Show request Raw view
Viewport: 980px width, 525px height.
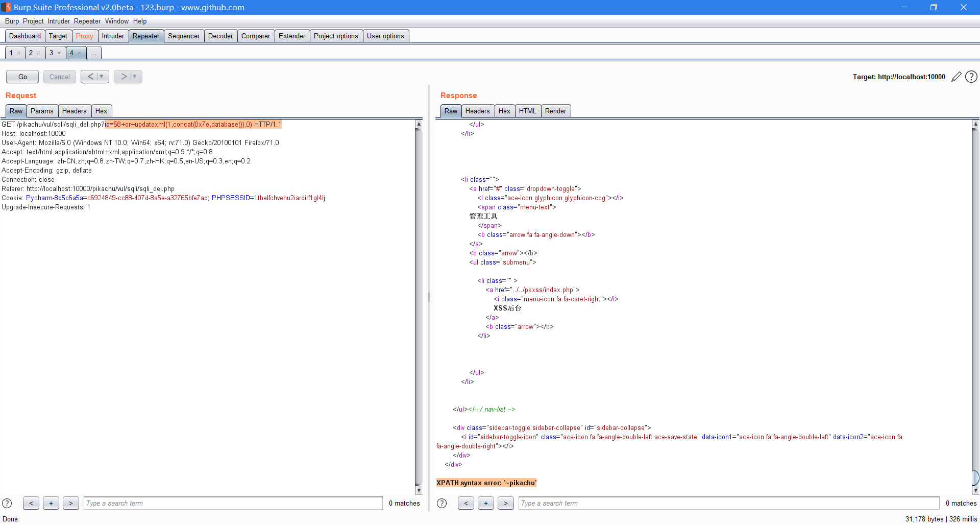pos(16,111)
